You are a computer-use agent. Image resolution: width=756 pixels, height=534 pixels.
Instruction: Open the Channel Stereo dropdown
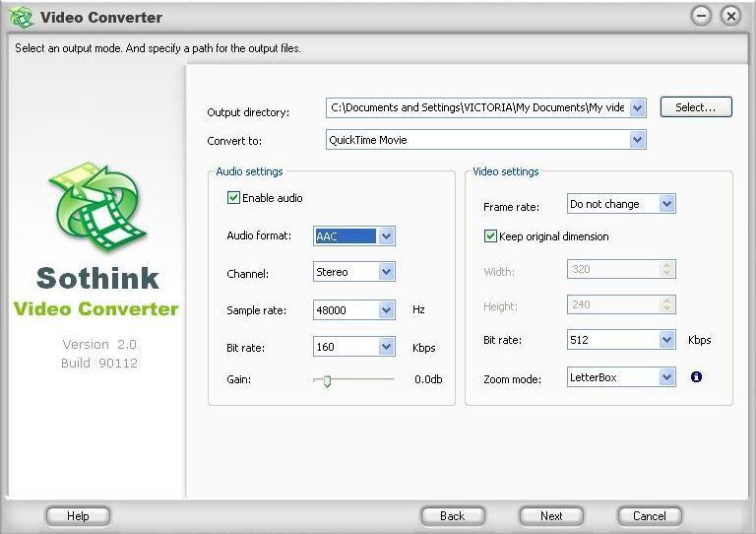[x=386, y=272]
